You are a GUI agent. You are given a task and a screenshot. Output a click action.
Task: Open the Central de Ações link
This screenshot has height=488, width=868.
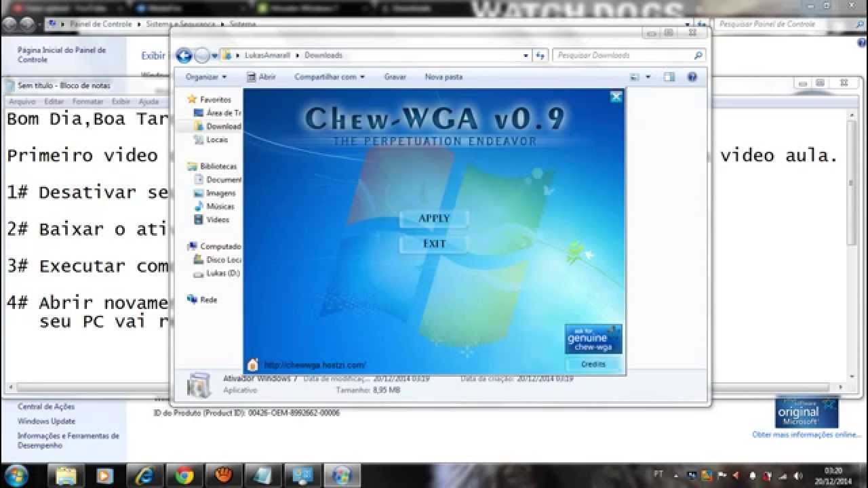46,407
